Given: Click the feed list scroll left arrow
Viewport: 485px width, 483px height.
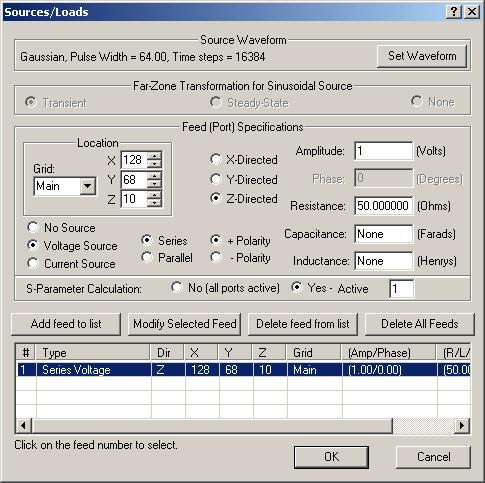Looking at the screenshot, I should [23, 425].
